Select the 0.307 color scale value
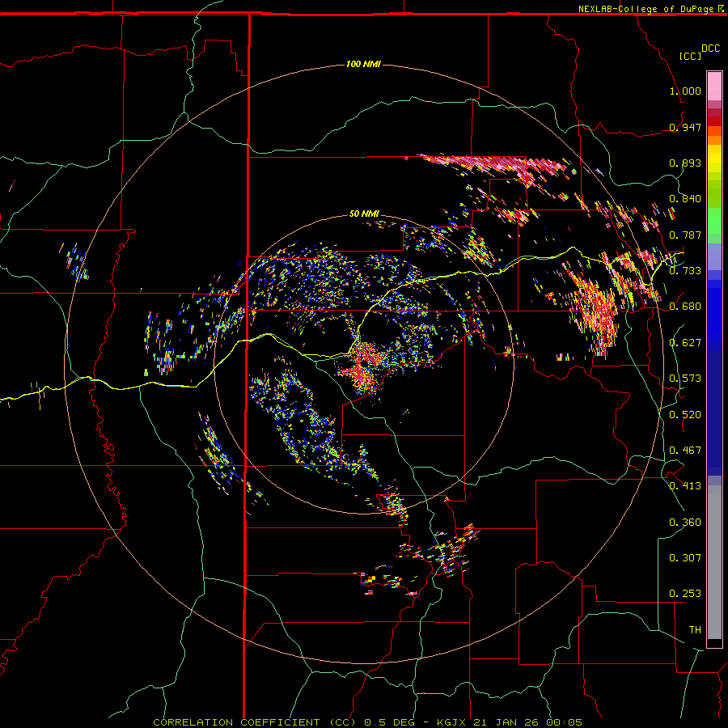 pyautogui.click(x=685, y=557)
